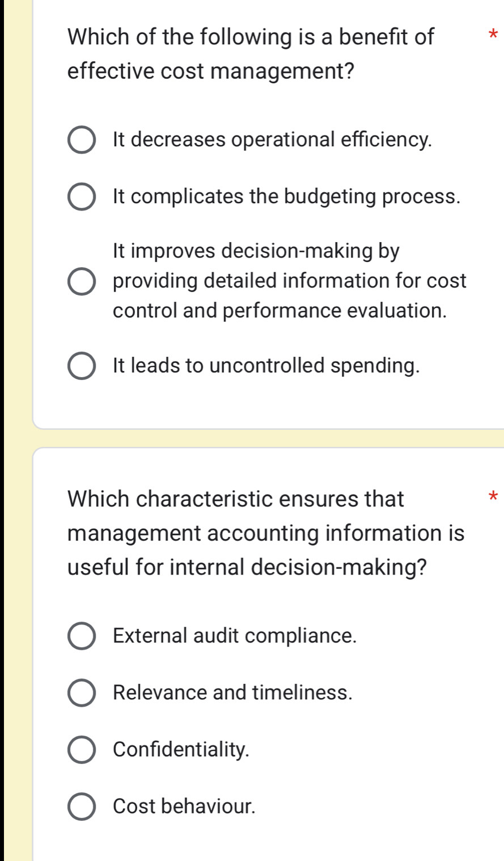Click the 'Which characteristic ensures that' question heading

pyautogui.click(x=236, y=499)
